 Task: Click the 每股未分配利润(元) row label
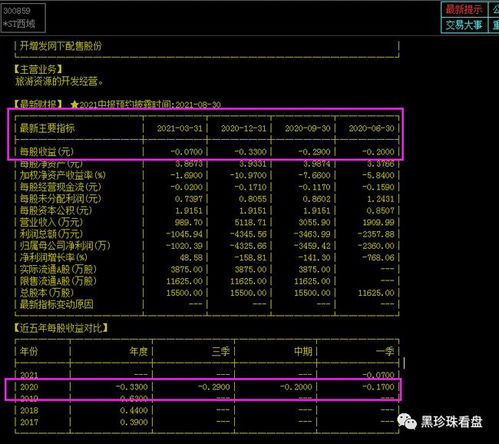coord(60,199)
